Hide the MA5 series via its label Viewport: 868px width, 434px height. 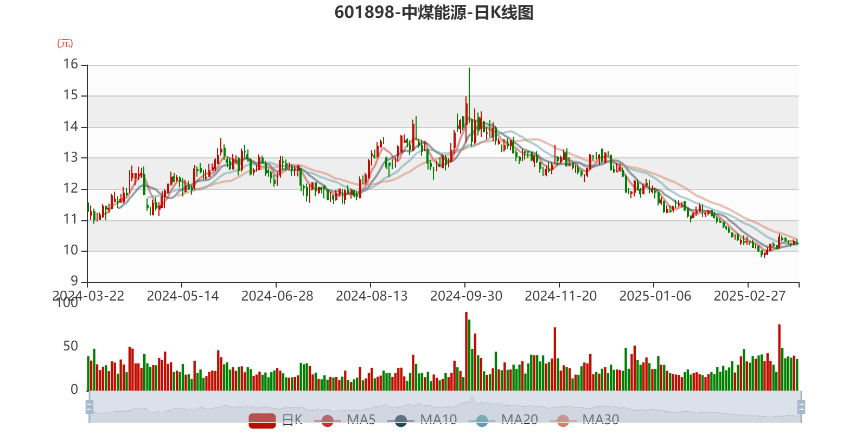[x=361, y=419]
